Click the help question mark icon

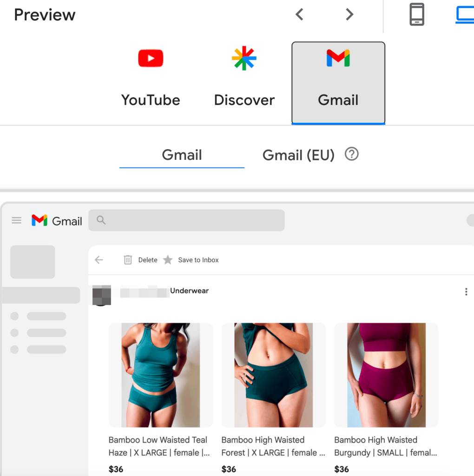tap(351, 154)
